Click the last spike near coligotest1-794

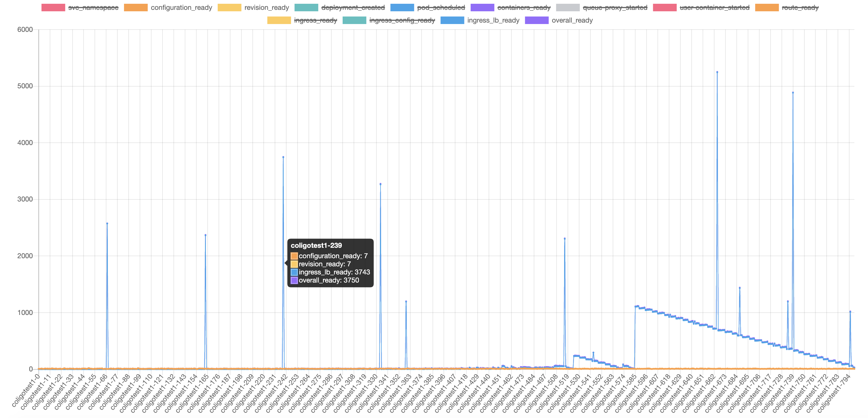click(850, 312)
